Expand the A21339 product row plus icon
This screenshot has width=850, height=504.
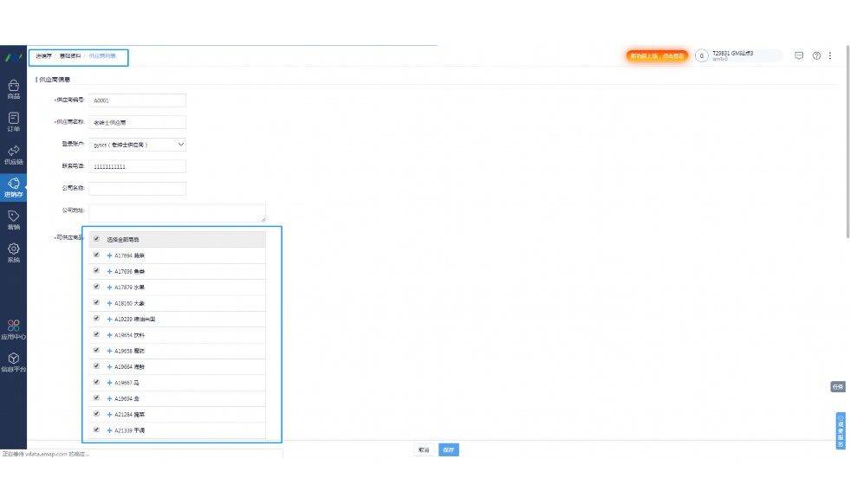110,430
